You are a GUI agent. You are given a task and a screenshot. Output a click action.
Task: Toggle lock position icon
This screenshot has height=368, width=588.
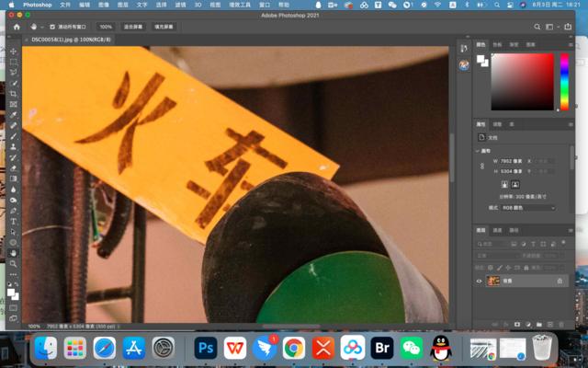click(508, 268)
